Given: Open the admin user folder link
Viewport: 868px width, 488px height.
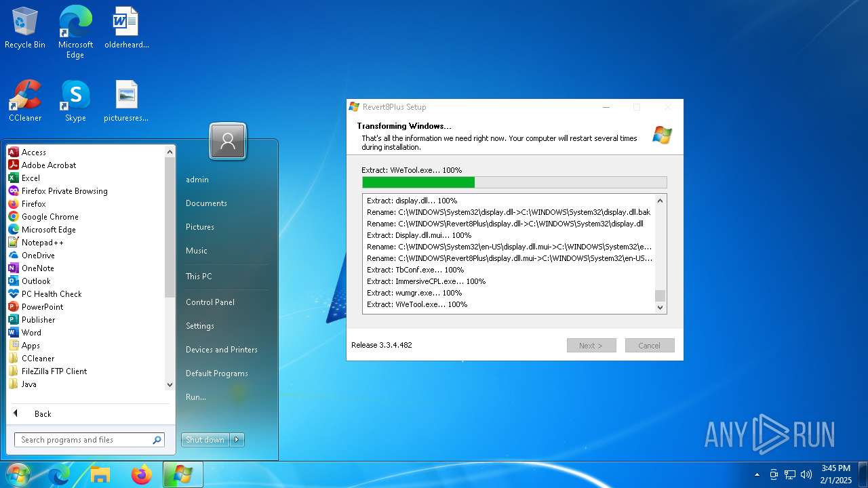Looking at the screenshot, I should pyautogui.click(x=197, y=180).
